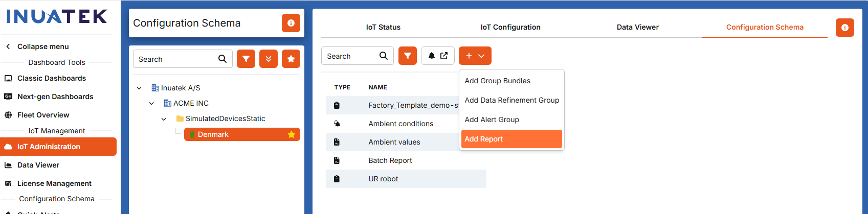This screenshot has height=214, width=868.
Task: Click the INUATEK logo
Action: [57, 17]
